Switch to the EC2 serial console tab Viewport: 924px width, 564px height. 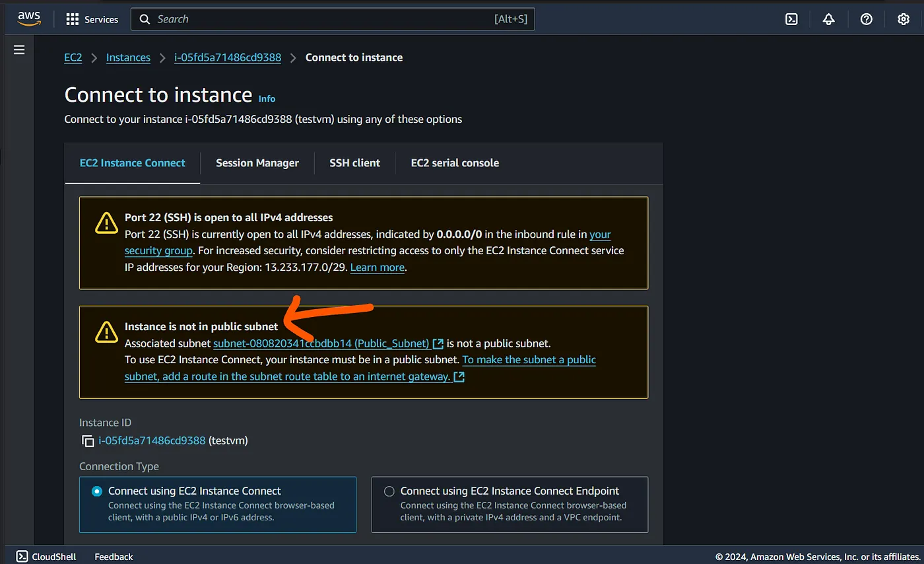pyautogui.click(x=455, y=163)
